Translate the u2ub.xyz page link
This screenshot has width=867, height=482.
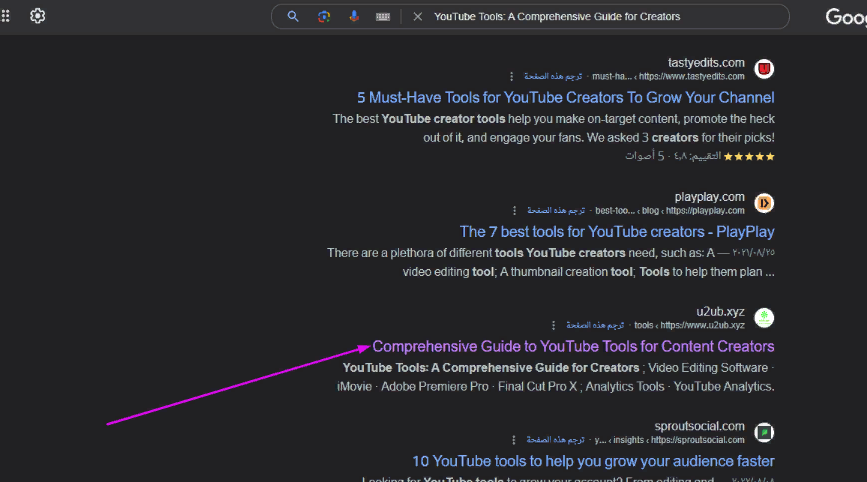595,325
